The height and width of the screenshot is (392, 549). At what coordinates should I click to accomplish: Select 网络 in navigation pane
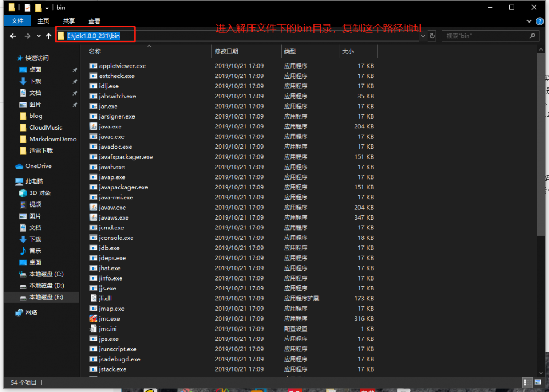pyautogui.click(x=31, y=312)
